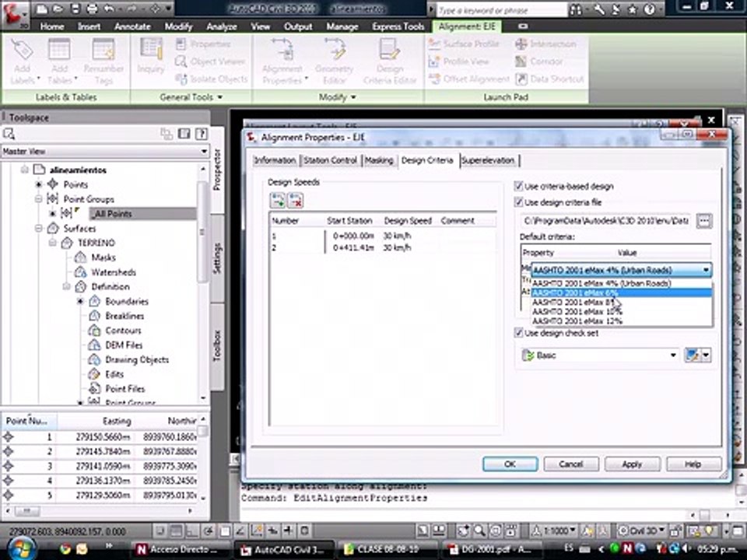Click the delete design speed icon
The width and height of the screenshot is (747, 560).
point(296,201)
